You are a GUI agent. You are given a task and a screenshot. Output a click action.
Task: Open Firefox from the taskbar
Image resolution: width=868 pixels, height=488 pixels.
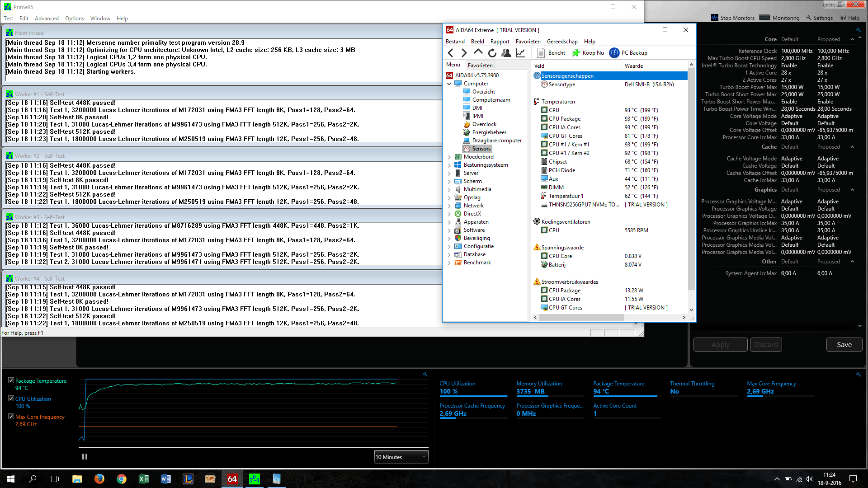(x=99, y=479)
